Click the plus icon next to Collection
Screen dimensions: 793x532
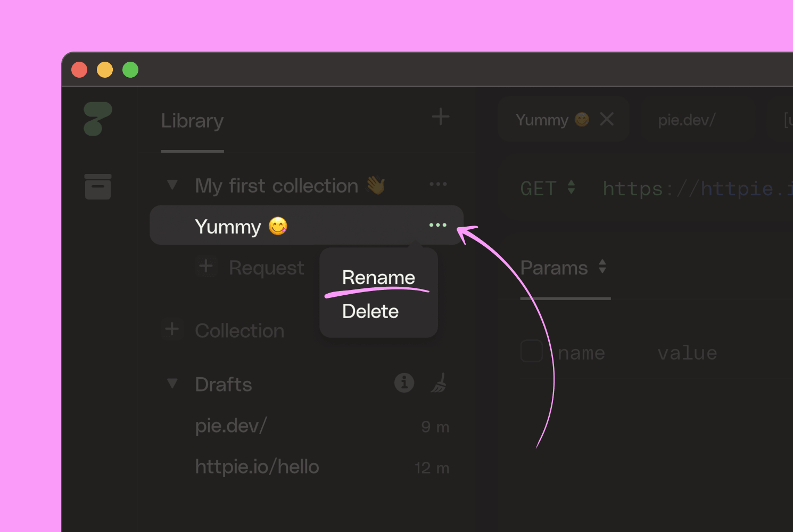(x=171, y=329)
